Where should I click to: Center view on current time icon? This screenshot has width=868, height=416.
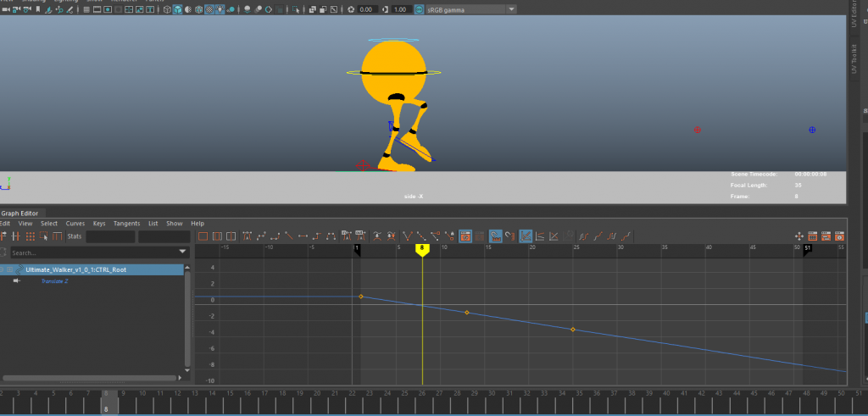click(x=231, y=236)
